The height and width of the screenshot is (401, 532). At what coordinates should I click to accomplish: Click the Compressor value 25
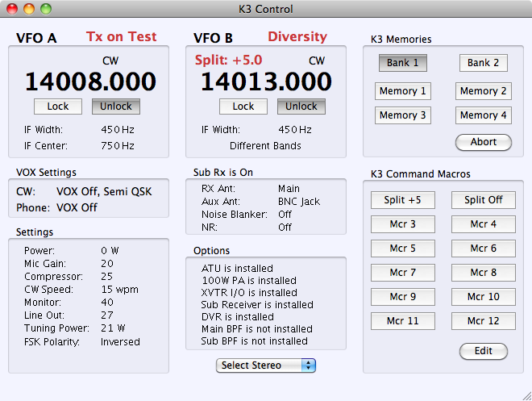(106, 277)
